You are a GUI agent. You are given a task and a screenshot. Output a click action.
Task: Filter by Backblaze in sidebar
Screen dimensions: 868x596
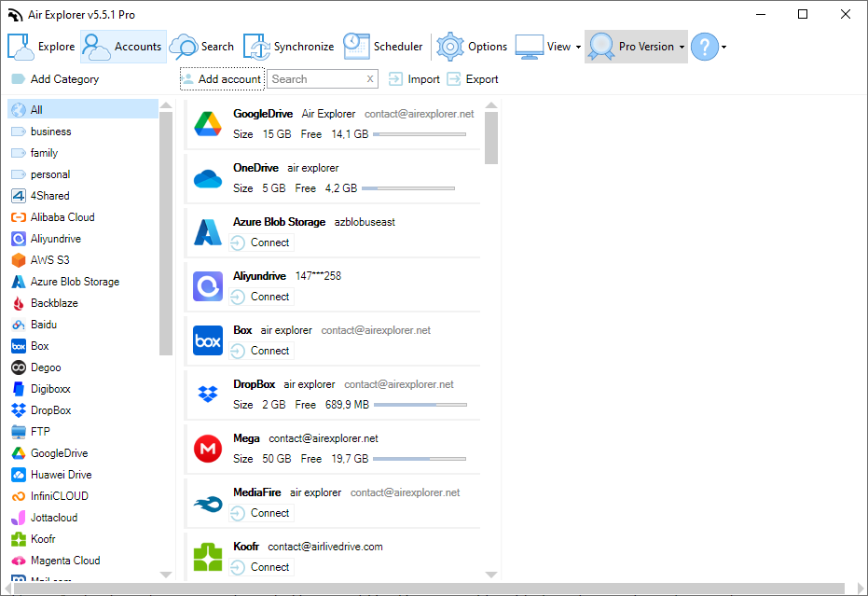[83, 303]
